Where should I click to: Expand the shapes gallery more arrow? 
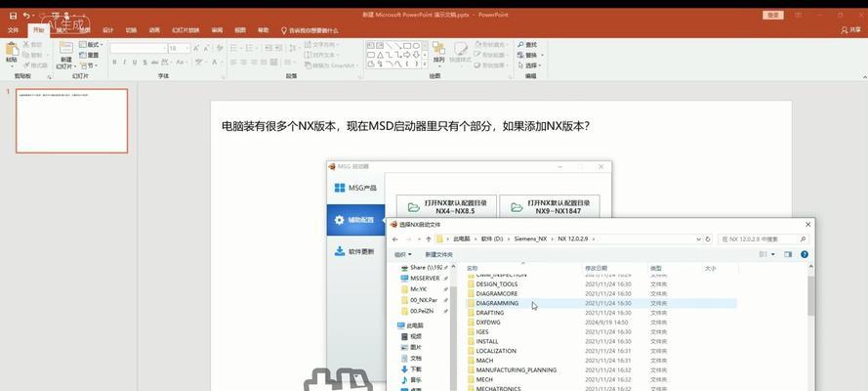425,65
